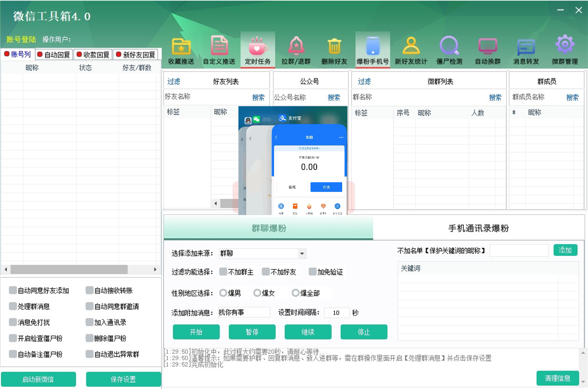The image size is (588, 389).
Task: Switch to the 新好友回复 tab
Action: coord(136,55)
